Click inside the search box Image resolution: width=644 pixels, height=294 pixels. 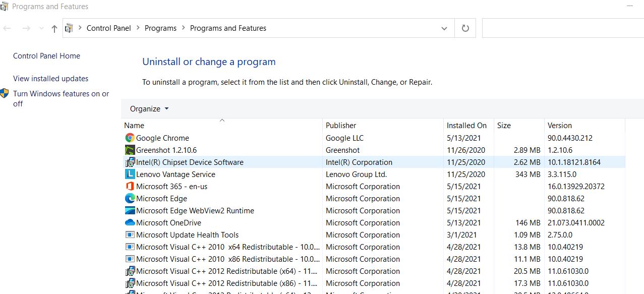563,28
